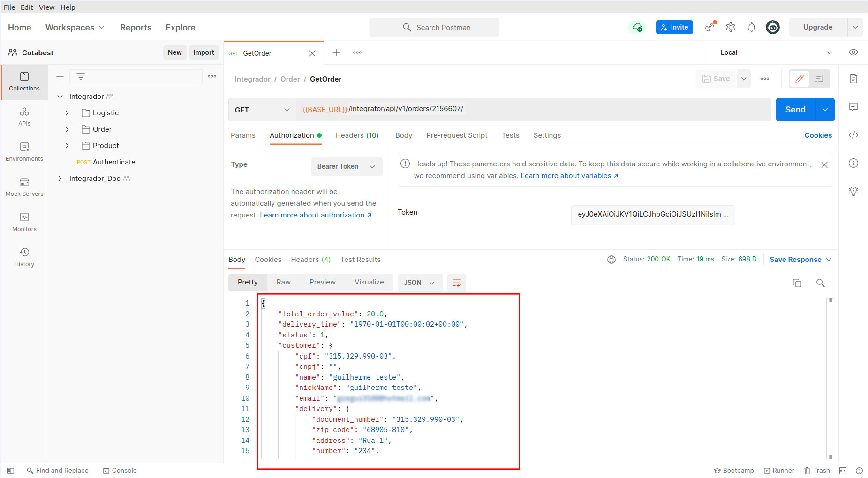Viewport: 868px width, 478px height.
Task: Open the documentation pane icon
Action: click(853, 79)
